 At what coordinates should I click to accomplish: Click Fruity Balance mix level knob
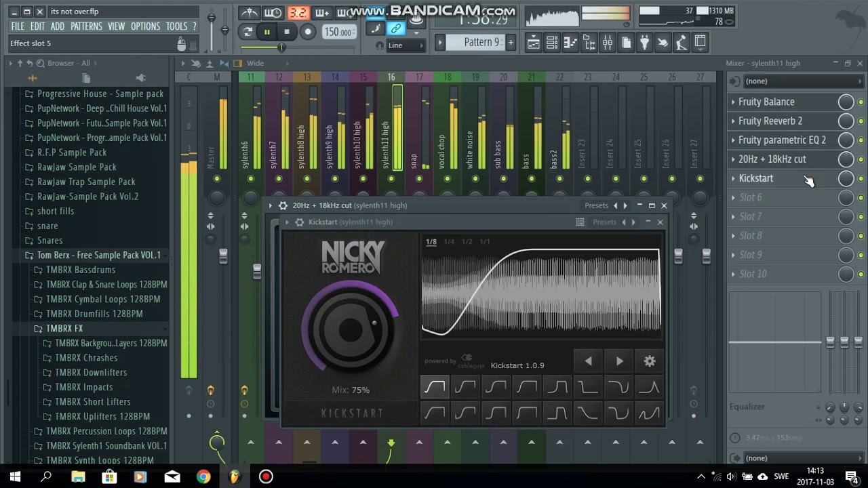[x=846, y=102]
